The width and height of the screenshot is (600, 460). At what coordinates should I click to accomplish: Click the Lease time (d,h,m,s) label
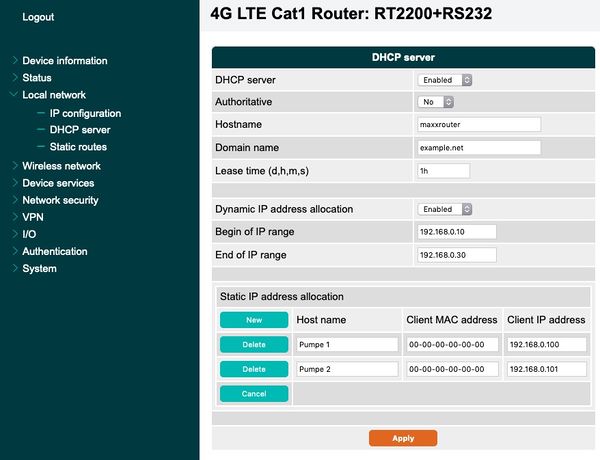click(x=262, y=171)
